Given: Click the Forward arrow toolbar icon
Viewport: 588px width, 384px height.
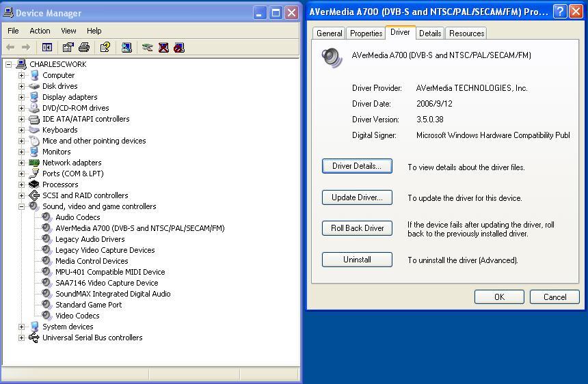Looking at the screenshot, I should [26, 47].
